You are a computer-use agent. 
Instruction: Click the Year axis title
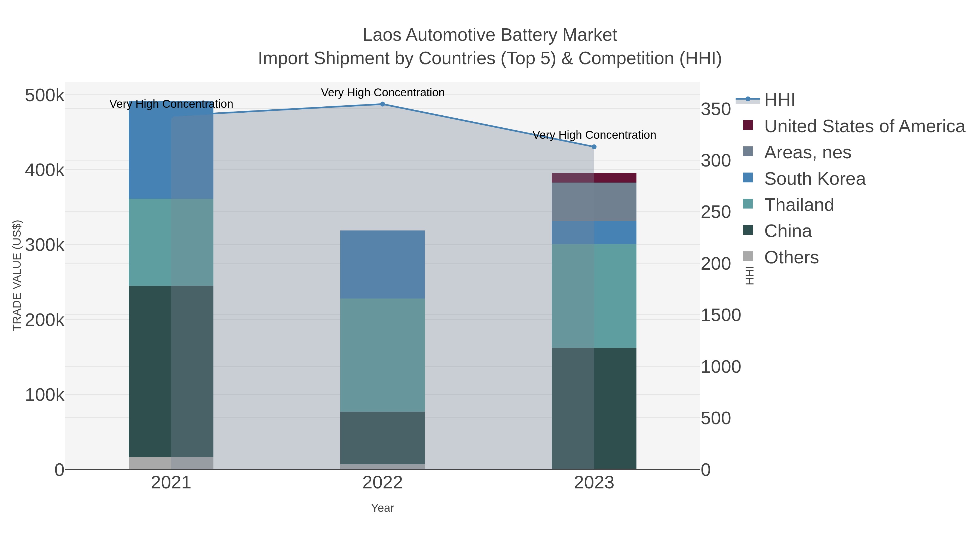(x=382, y=508)
